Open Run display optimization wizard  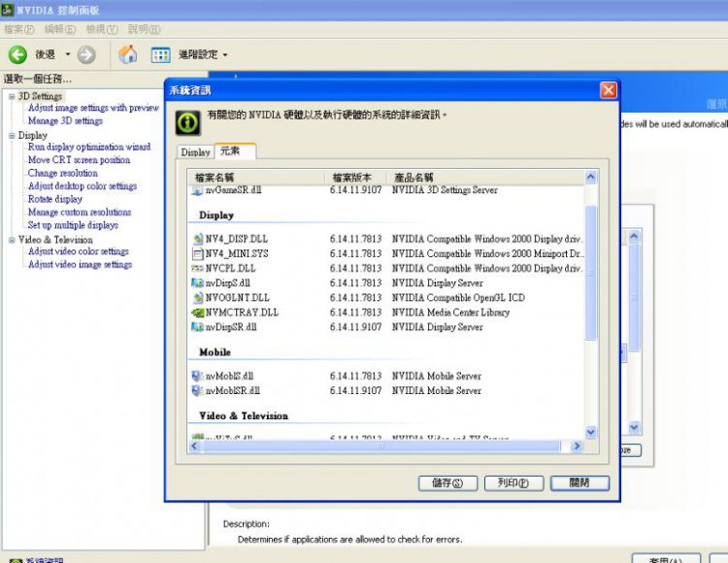(89, 147)
